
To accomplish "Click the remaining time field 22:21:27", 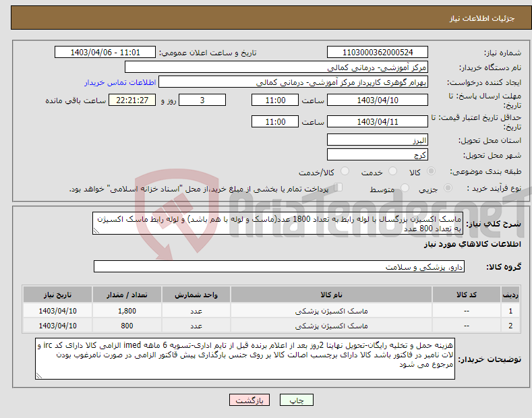I will click(x=132, y=100).
